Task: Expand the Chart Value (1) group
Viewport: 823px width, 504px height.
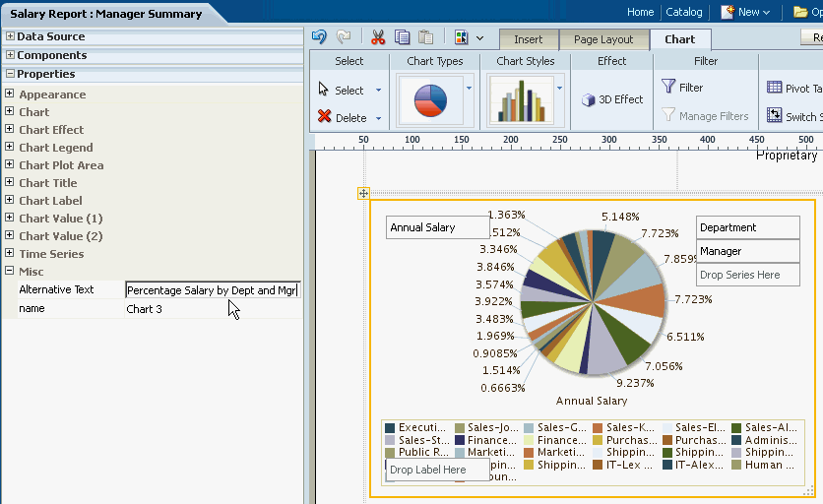Action: (9, 218)
